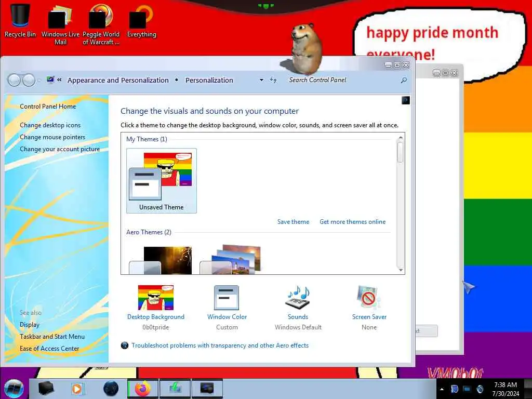Open the Window Color icon
Screen dimensions: 532x399
(x=227, y=298)
